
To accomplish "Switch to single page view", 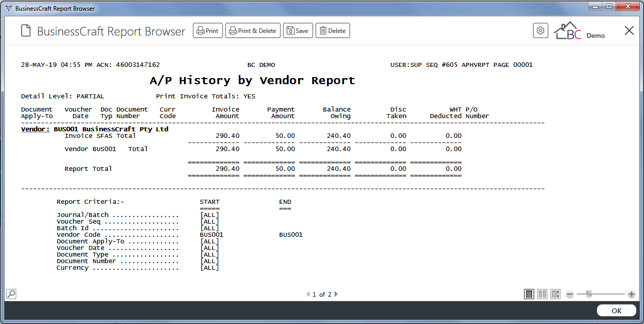I will click(529, 294).
